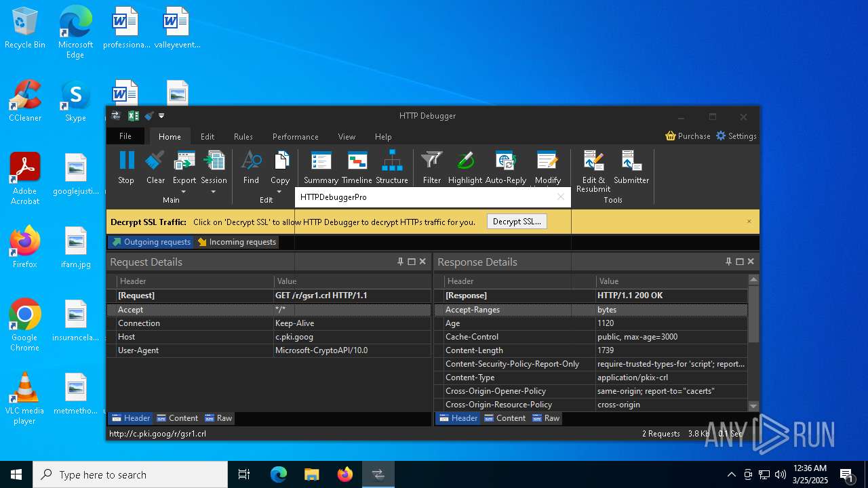Open the Modify Header tool
The width and height of the screenshot is (868, 488).
tap(547, 167)
